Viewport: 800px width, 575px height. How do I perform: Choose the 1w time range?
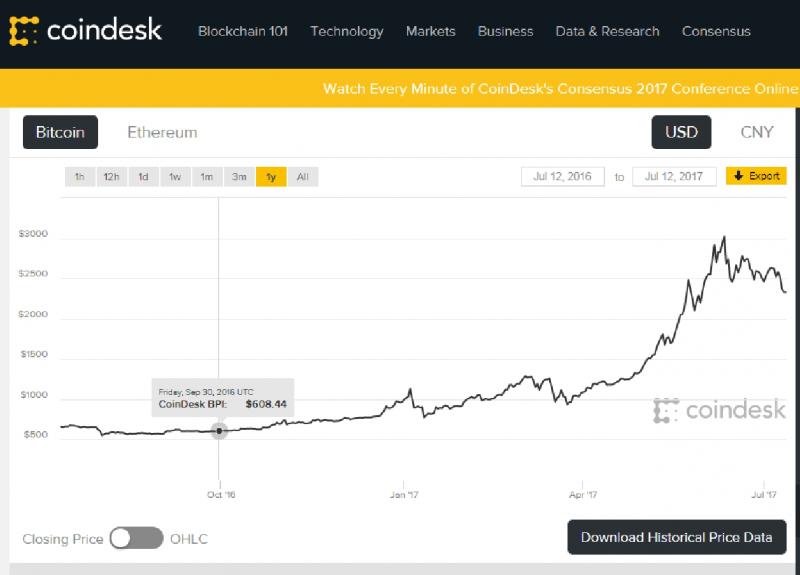(175, 177)
